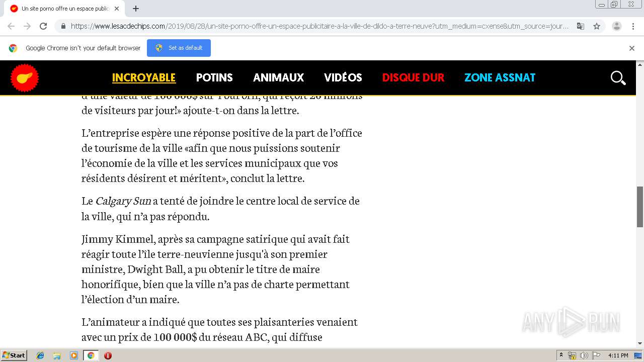Open ZONE ASSNAT section
This screenshot has width=644, height=362.
500,78
